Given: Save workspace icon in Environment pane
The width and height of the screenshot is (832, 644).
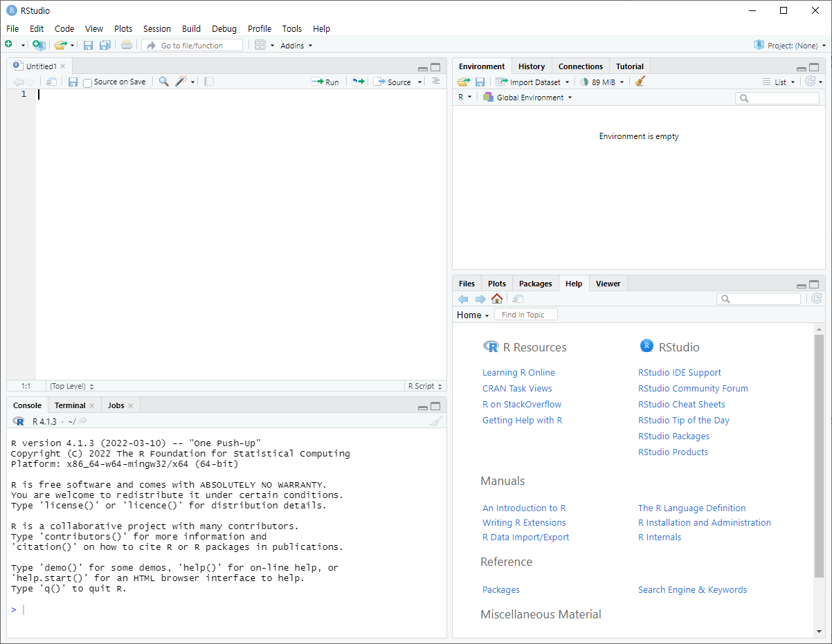Looking at the screenshot, I should point(480,82).
